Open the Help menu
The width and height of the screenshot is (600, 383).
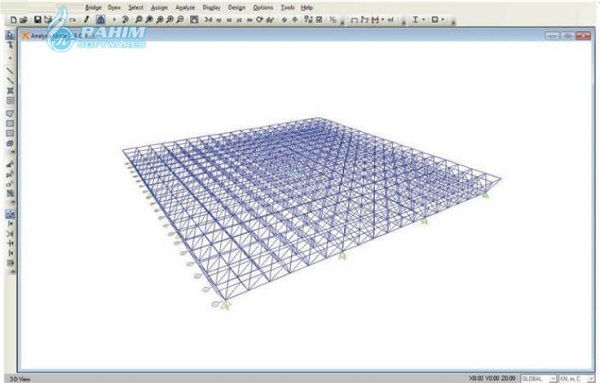[307, 8]
